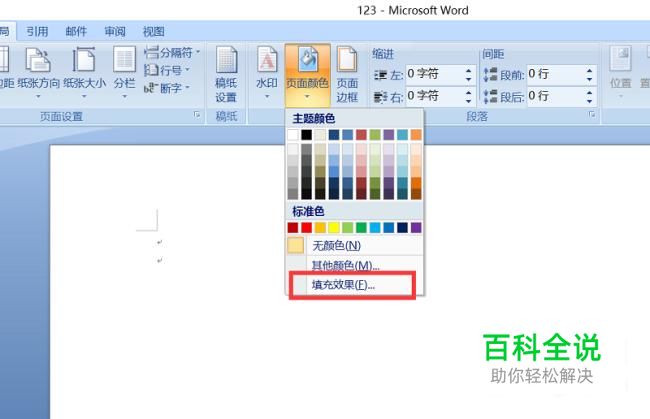Click the 段前 spacing input field
Image resolution: width=650 pixels, height=419 pixels.
click(555, 75)
